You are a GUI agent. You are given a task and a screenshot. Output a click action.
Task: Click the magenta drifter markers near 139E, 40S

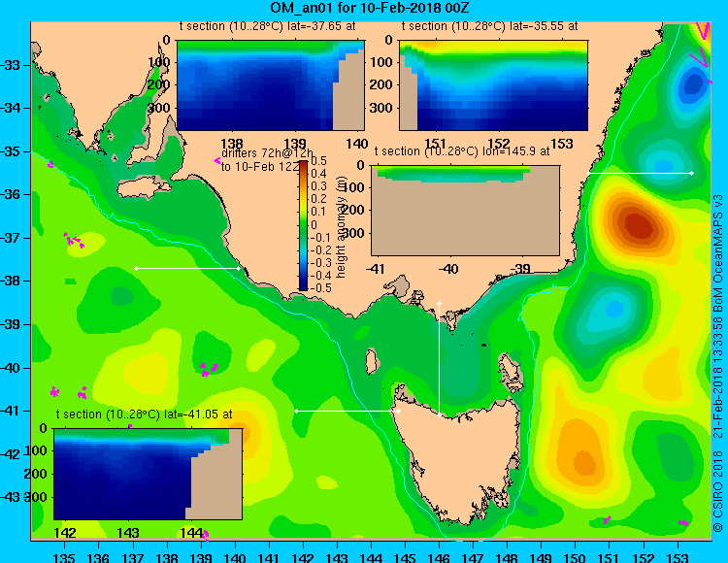click(x=209, y=369)
